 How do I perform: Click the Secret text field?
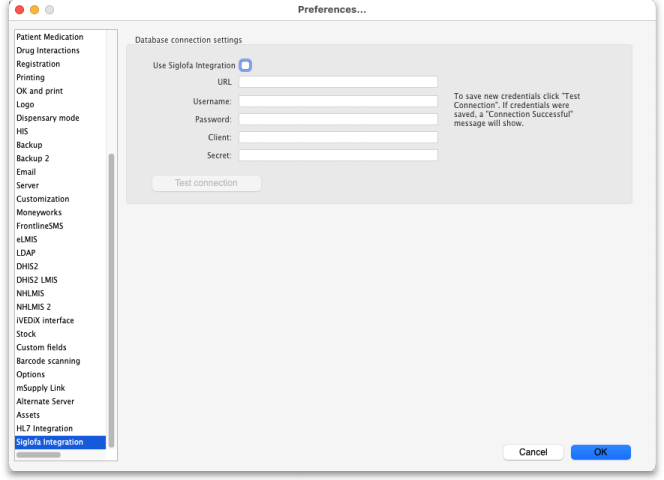point(337,155)
